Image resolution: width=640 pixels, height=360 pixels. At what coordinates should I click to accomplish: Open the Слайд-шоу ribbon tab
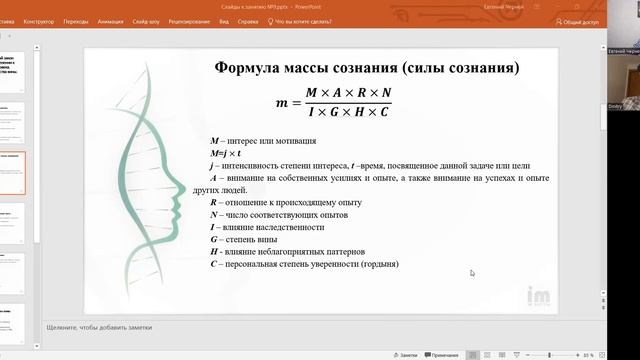[x=146, y=22]
